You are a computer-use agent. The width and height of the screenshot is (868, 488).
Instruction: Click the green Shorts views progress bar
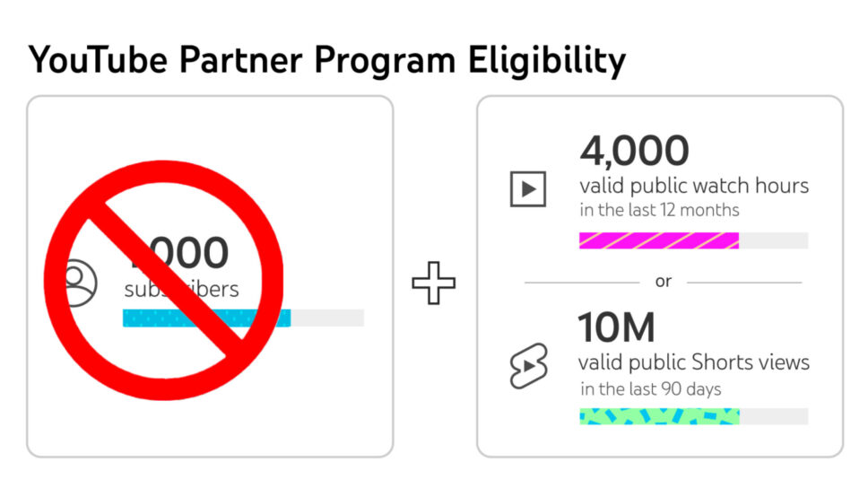coord(658,416)
